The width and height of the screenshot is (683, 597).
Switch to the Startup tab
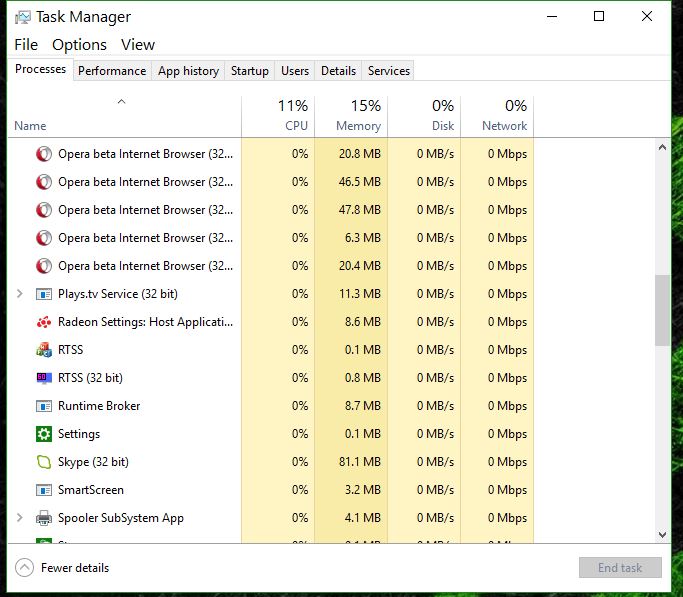point(249,71)
